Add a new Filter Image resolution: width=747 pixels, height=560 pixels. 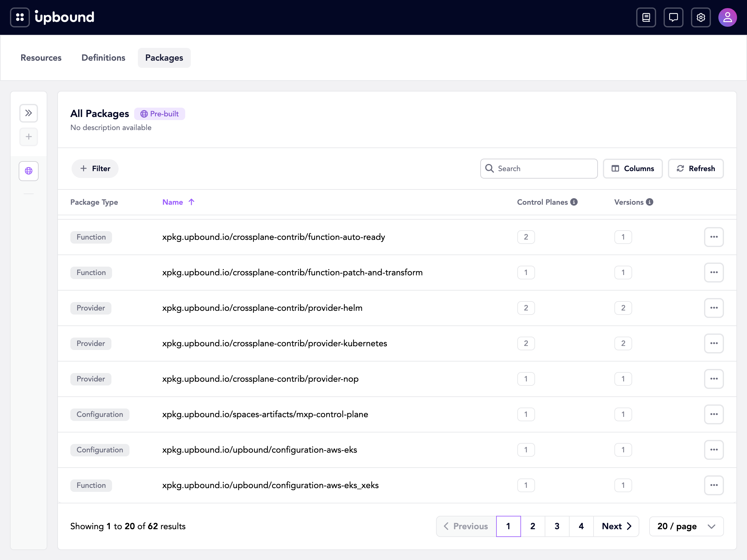point(95,168)
